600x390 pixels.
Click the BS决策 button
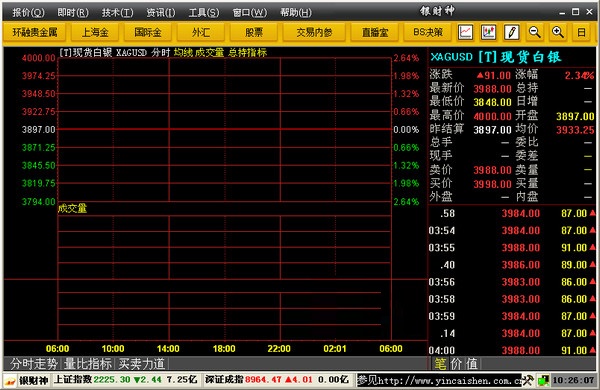tap(428, 32)
